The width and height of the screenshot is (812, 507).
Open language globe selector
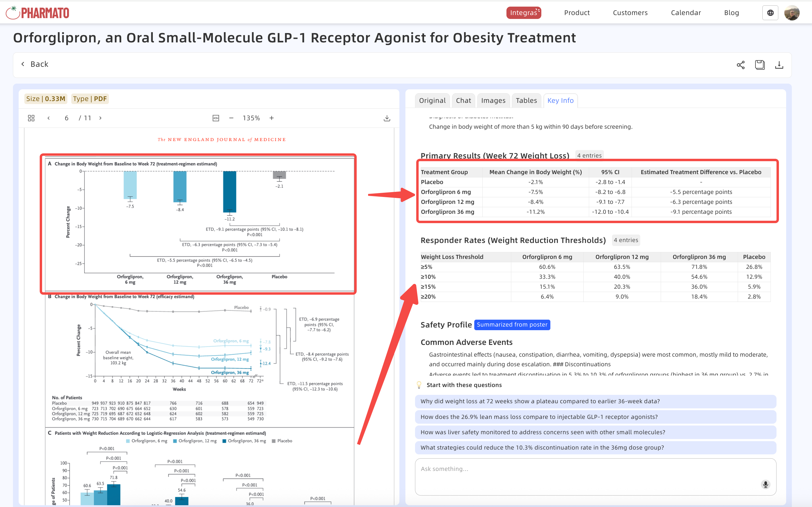770,13
